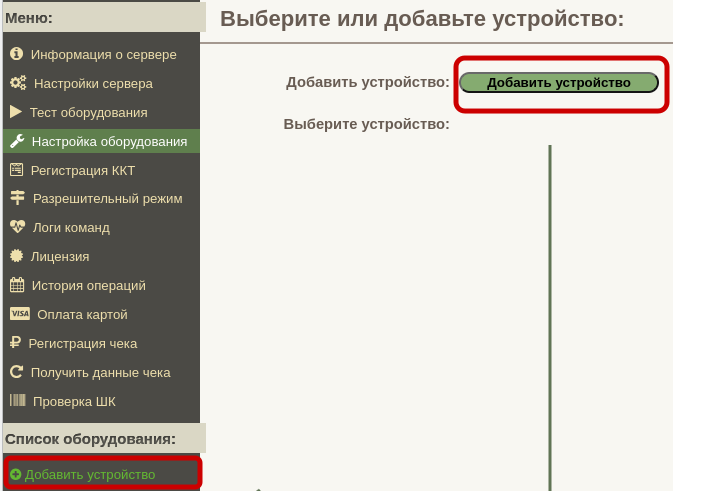Open Проверка ШК page
This screenshot has width=718, height=491.
click(x=74, y=401)
